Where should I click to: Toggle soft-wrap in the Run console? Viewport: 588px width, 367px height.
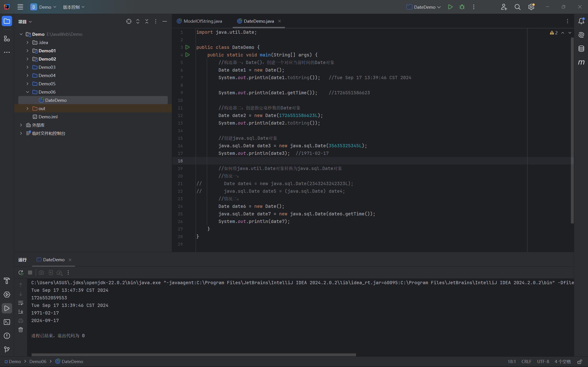[21, 303]
